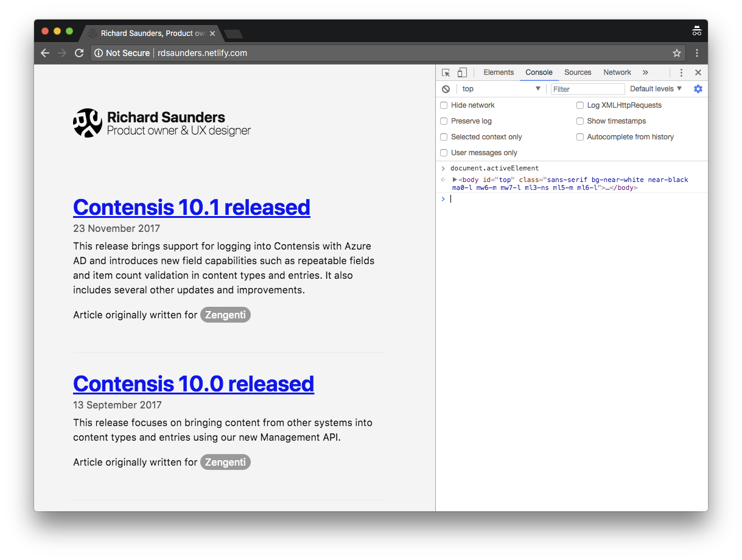The width and height of the screenshot is (742, 560).
Task: Open the Contensis 10.0 released article
Action: pyautogui.click(x=194, y=383)
